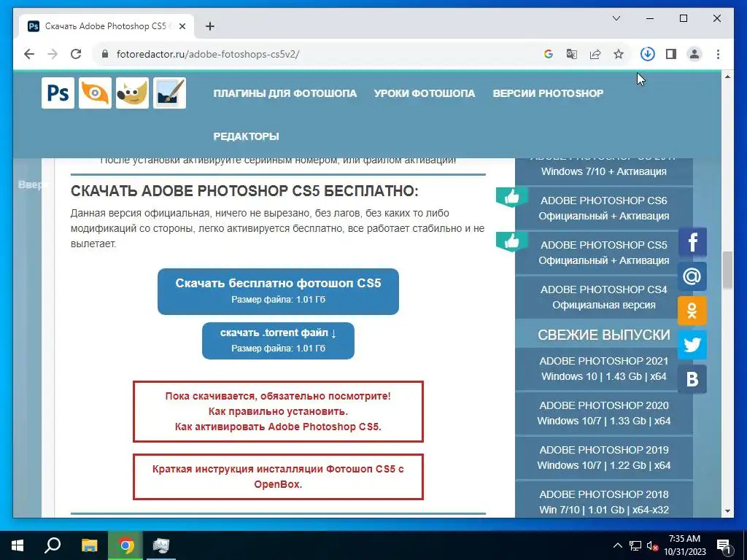Open ВЕРСИИ PHOTOSHOP menu item
Screen dimensions: 747x560
548,93
